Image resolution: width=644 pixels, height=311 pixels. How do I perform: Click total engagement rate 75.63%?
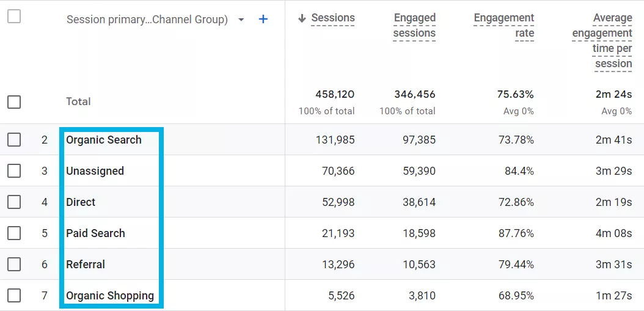click(514, 95)
